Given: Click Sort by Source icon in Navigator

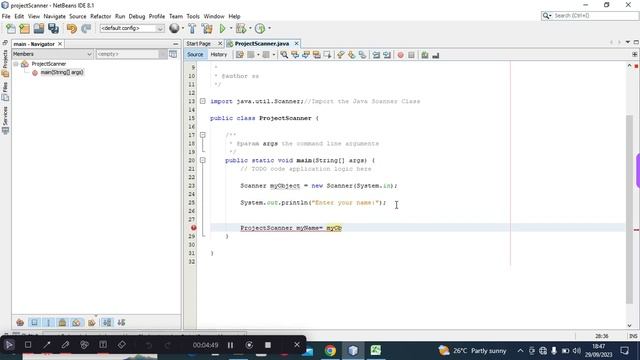Looking at the screenshot, I should click(121, 322).
